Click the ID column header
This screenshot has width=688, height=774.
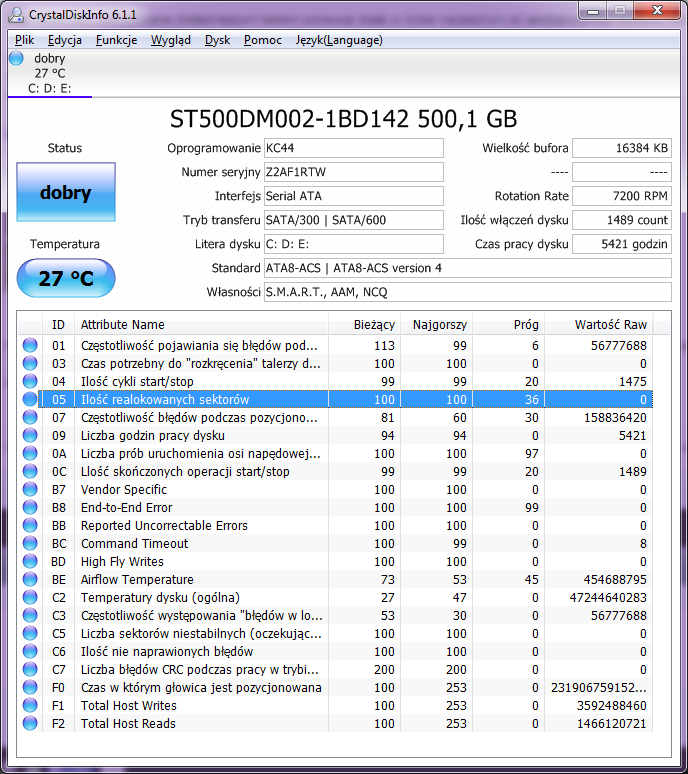tap(58, 324)
